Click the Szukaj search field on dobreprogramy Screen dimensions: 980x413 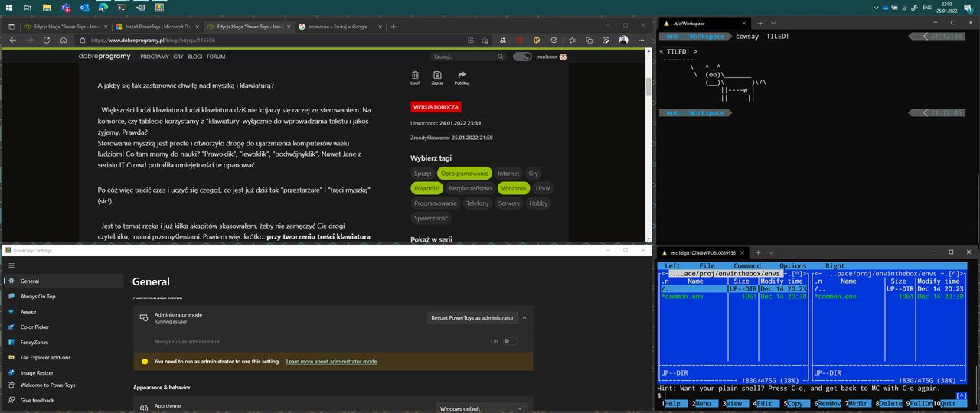coord(467,57)
